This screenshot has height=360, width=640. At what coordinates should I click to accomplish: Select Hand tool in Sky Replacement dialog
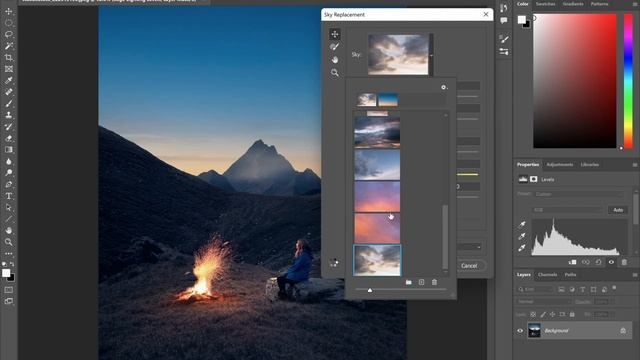tap(335, 60)
